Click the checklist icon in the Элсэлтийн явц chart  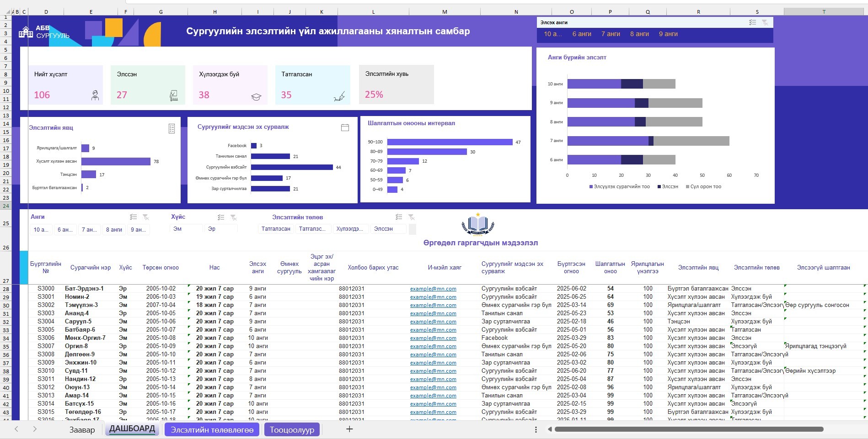pos(171,128)
